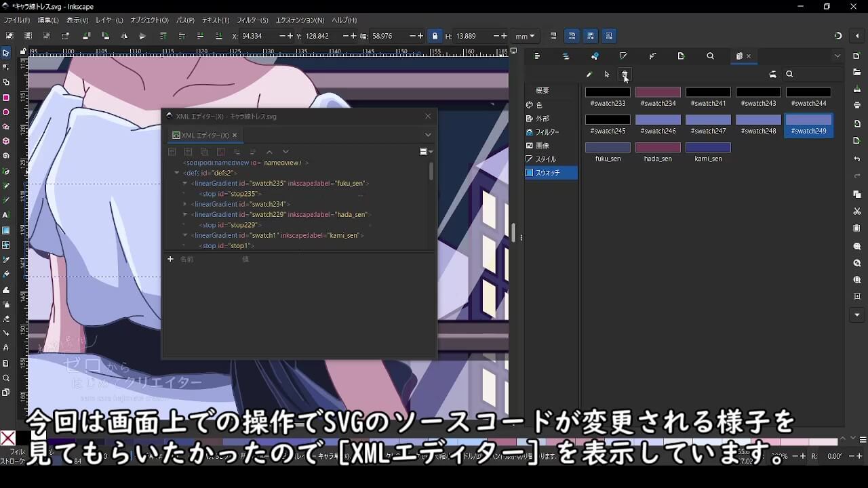Viewport: 868px width, 488px height.
Task: Open the 編集(E) menu
Action: tap(48, 20)
